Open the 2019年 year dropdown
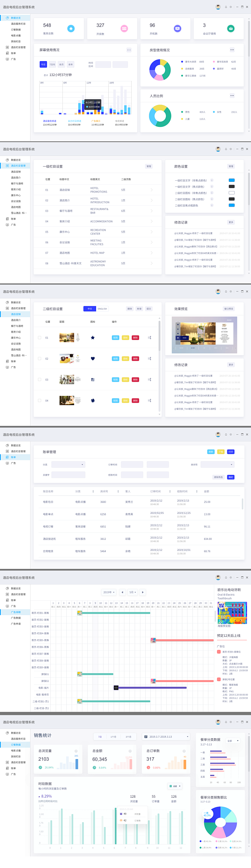Image resolution: width=251 pixels, height=868 pixels. click(109, 593)
